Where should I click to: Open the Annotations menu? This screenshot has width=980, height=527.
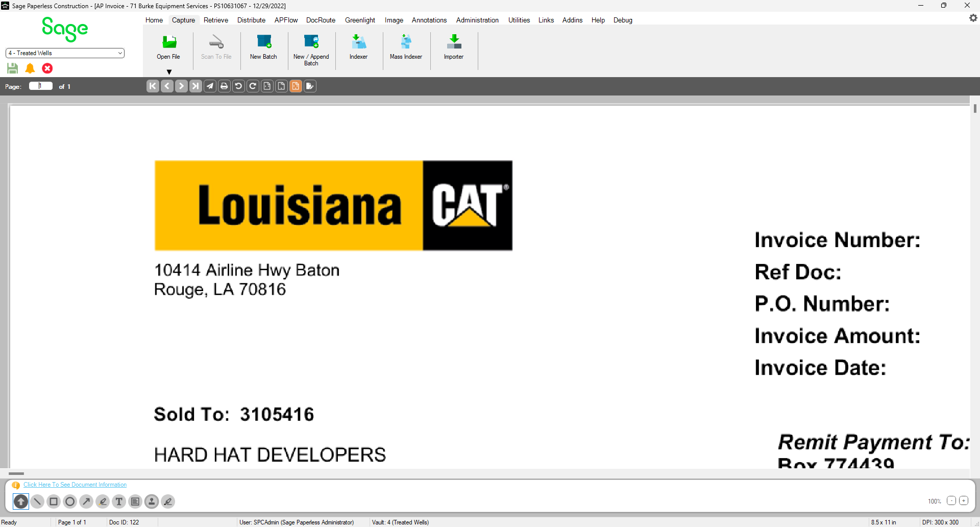[429, 20]
